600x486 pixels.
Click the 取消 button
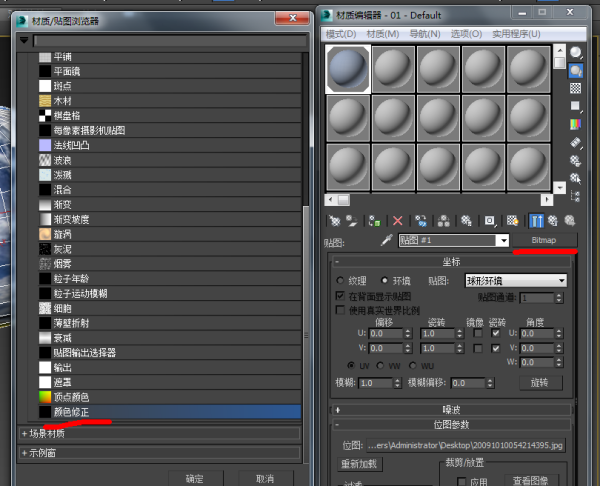(x=265, y=478)
